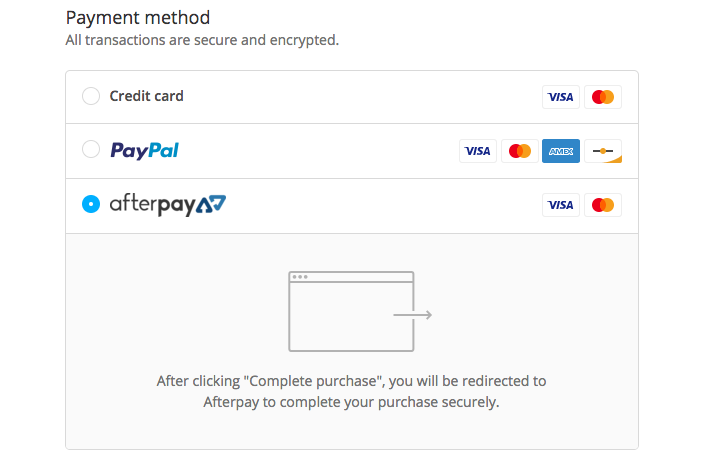Click the secure and encrypted transactions text
702x459 pixels.
(202, 41)
